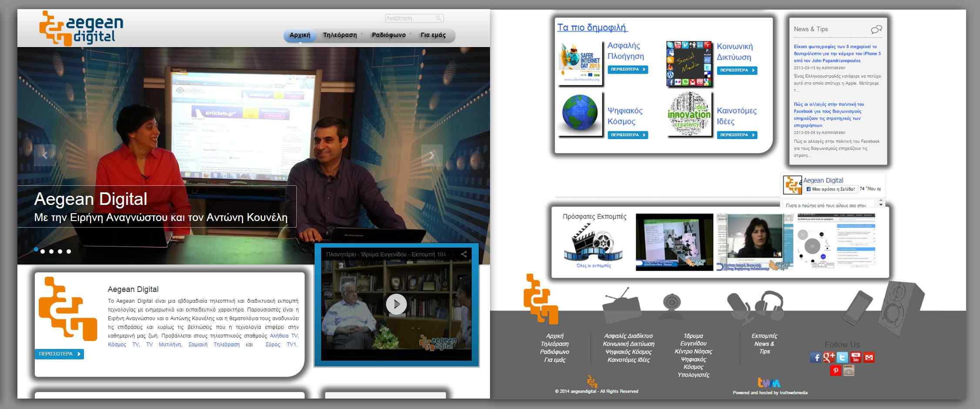Open the Twitter icon under Follow Us
The image size is (980, 409).
(x=842, y=358)
